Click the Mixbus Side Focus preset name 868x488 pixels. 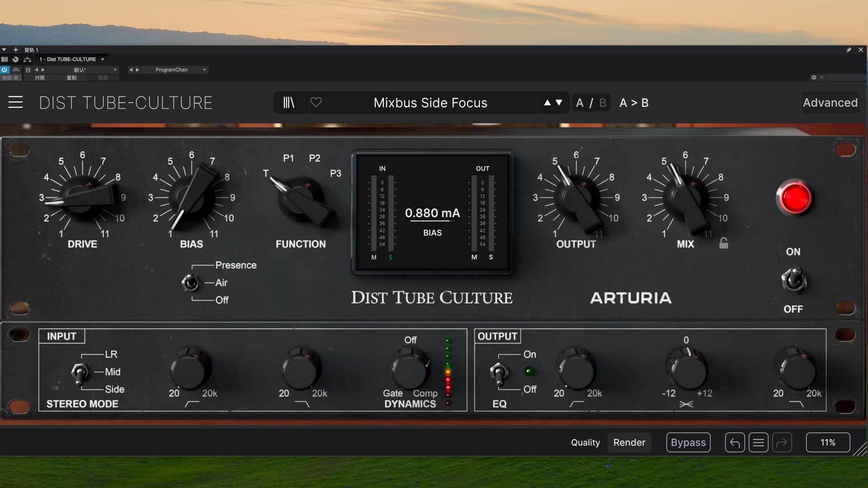tap(430, 103)
